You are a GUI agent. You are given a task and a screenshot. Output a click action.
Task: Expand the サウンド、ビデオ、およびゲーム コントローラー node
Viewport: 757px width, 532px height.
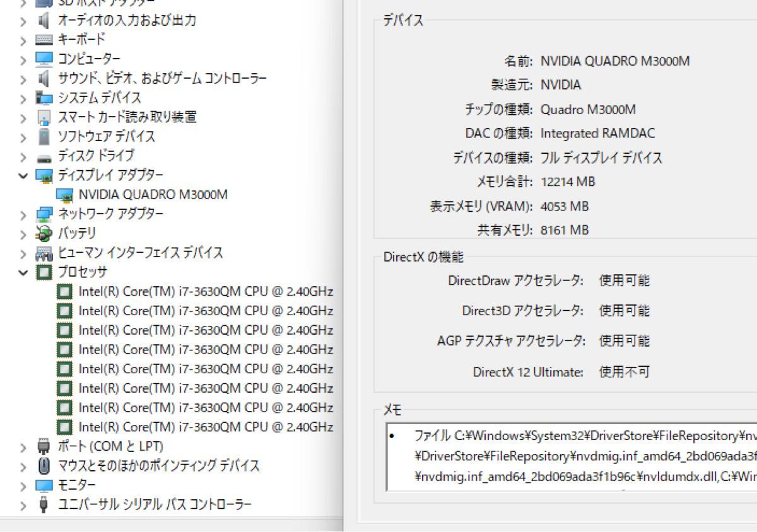click(x=23, y=79)
